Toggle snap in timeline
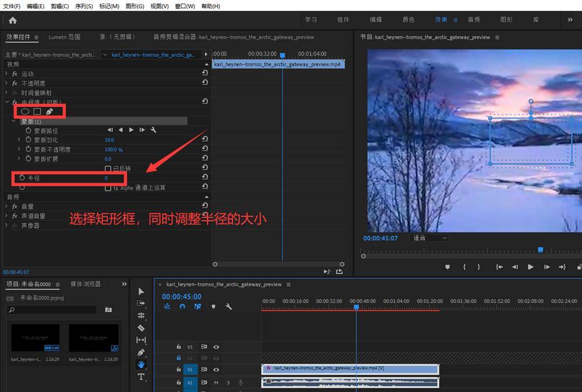Viewport: 582px width, 392px height. coord(182,307)
